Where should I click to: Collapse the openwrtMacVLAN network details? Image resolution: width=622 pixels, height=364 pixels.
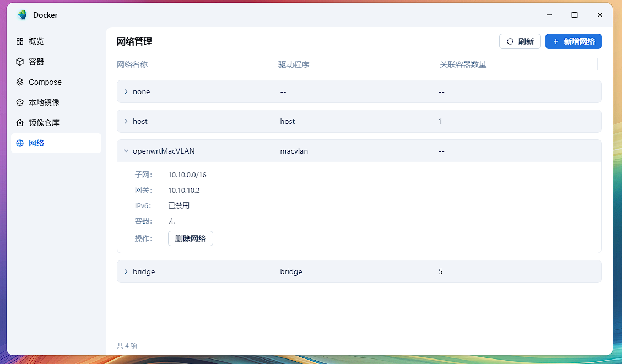126,151
